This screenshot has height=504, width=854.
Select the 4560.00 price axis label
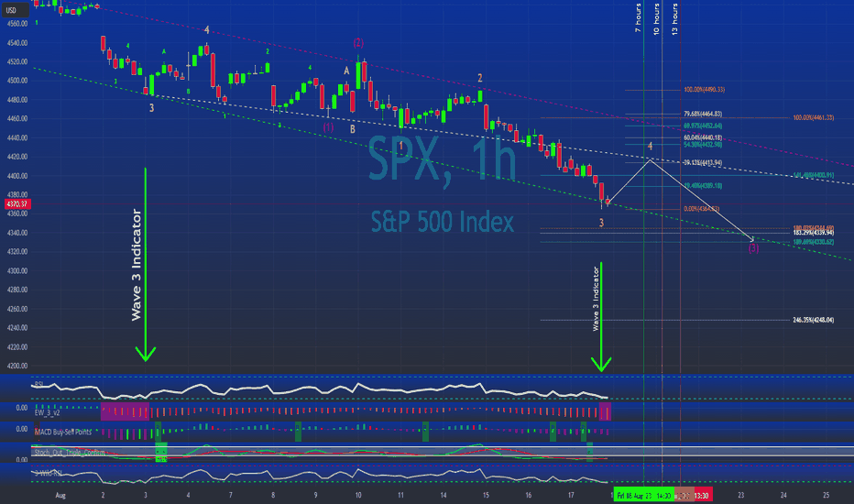click(17, 24)
